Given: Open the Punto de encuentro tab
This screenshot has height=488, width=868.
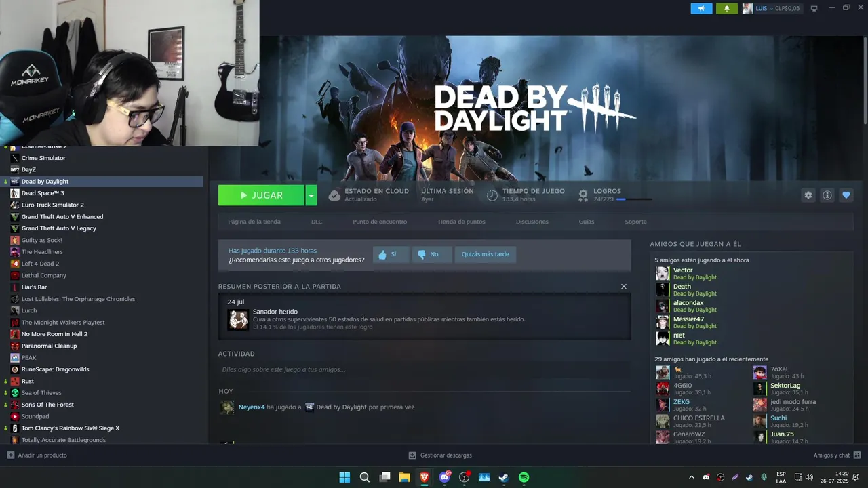Looking at the screenshot, I should (380, 222).
